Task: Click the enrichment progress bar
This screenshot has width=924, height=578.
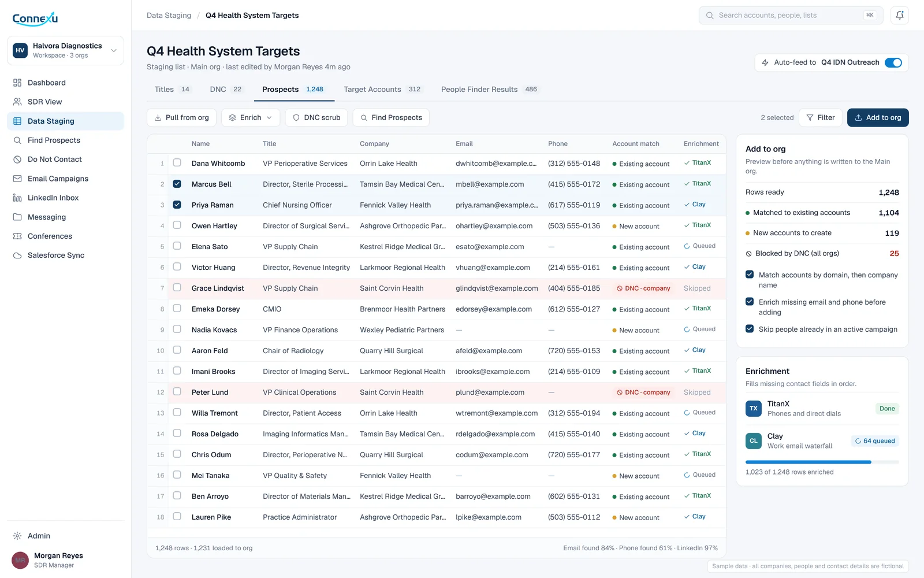Action: [x=822, y=462]
